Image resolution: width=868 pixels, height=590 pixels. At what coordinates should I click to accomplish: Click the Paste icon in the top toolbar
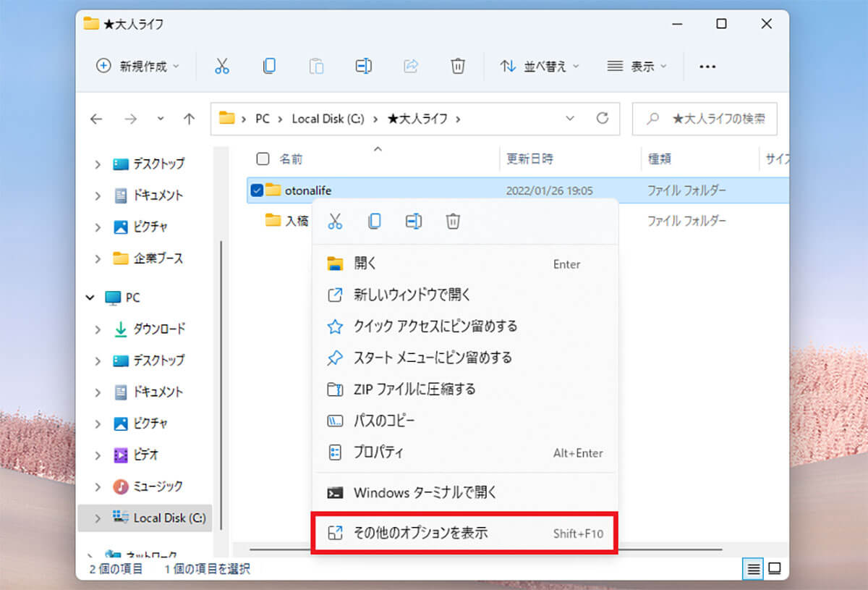point(316,66)
